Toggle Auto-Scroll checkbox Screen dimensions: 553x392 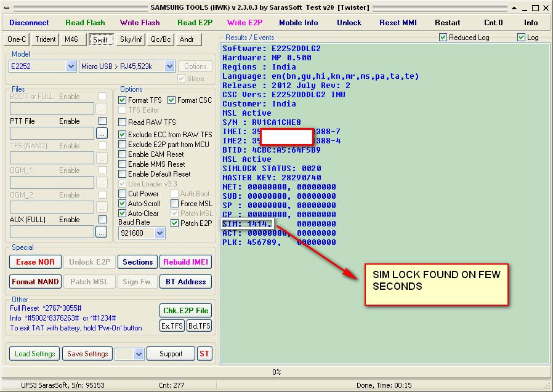pyautogui.click(x=123, y=204)
